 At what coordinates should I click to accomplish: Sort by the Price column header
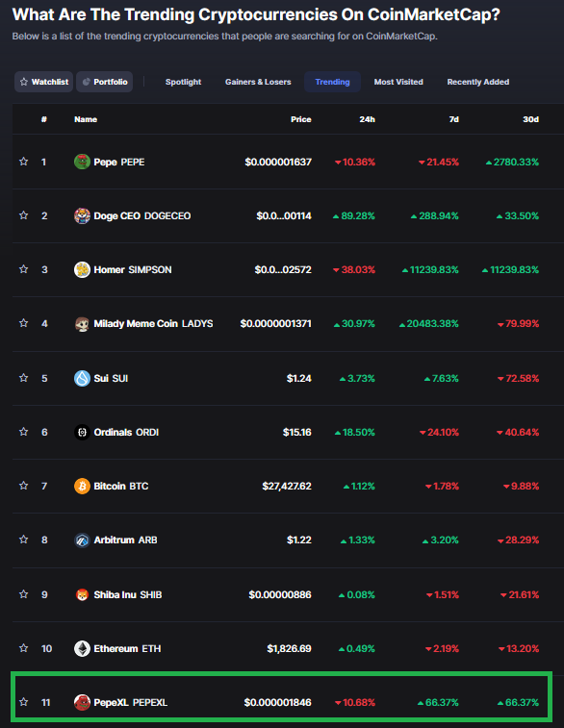(301, 119)
